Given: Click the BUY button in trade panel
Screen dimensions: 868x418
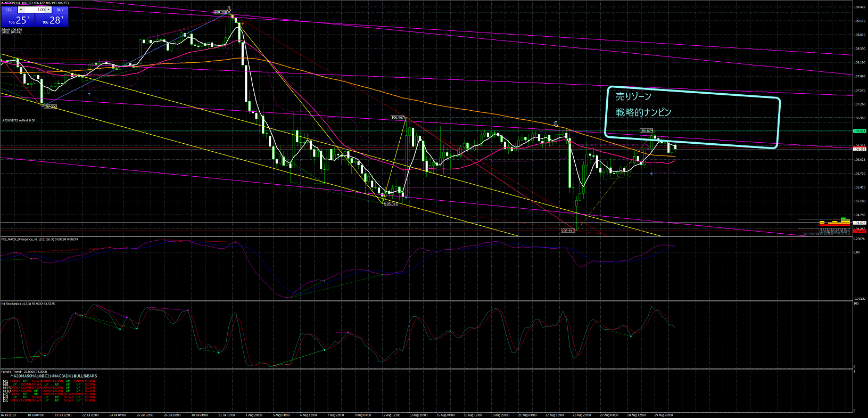Looking at the screenshot, I should (60, 10).
